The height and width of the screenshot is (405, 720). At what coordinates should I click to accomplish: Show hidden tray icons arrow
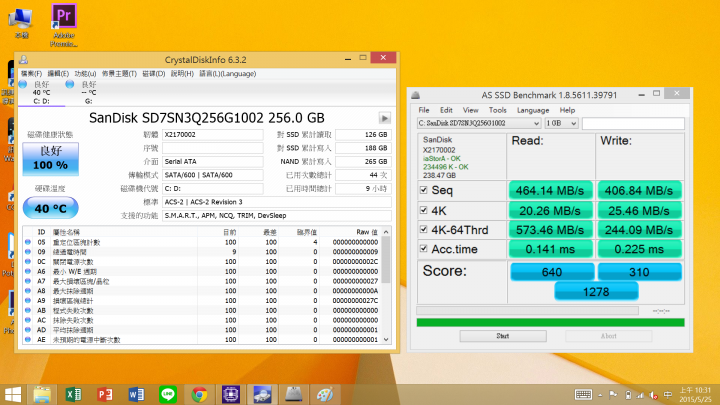(x=600, y=395)
